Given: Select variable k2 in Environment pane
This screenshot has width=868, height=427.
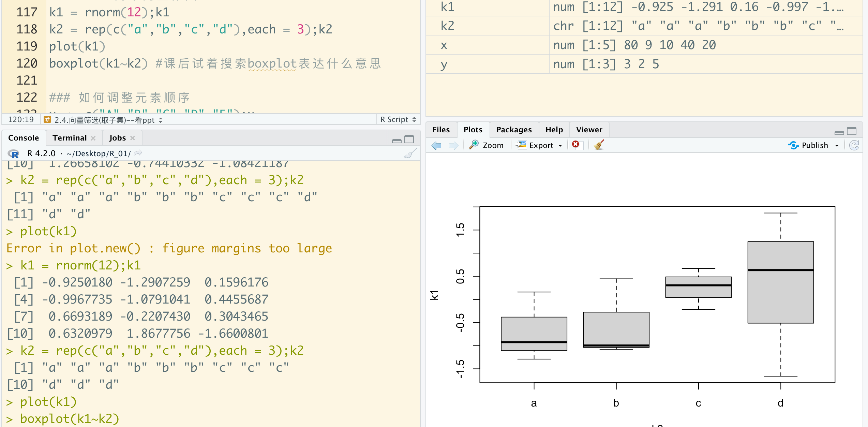Looking at the screenshot, I should pos(448,26).
